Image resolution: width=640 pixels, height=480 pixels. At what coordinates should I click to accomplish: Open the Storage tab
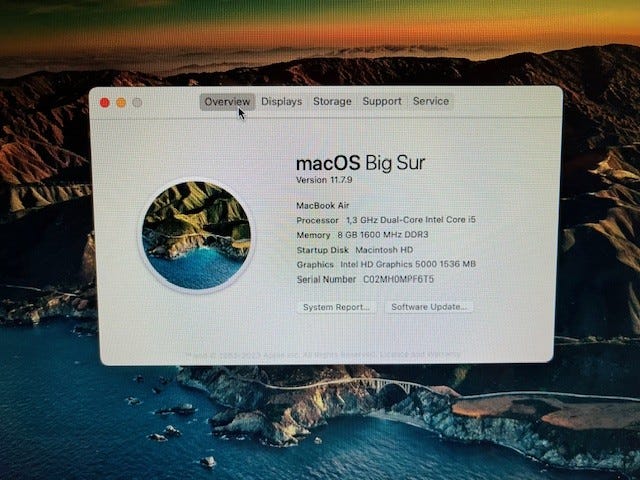pos(332,101)
